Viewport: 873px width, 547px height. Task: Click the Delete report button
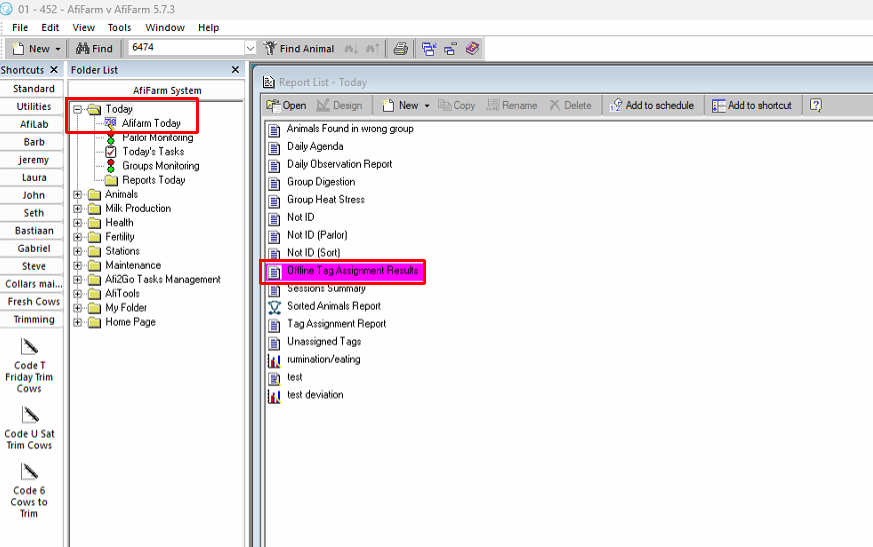(x=570, y=105)
